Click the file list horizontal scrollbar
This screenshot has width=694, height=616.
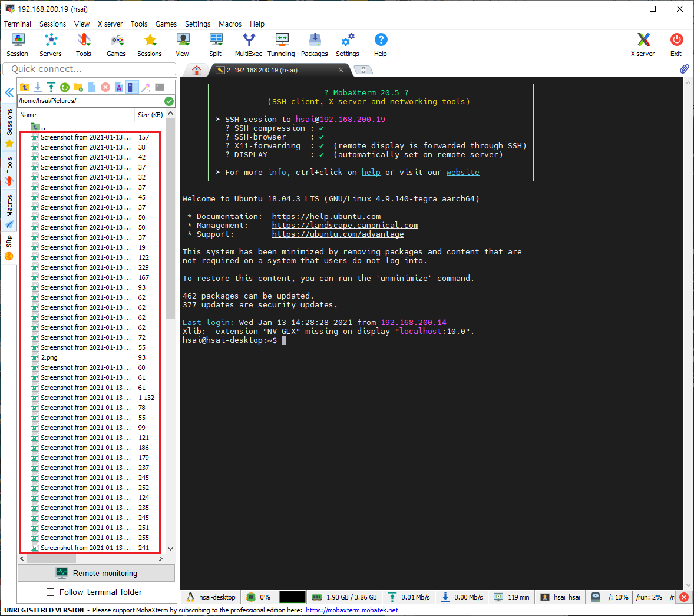(x=51, y=559)
